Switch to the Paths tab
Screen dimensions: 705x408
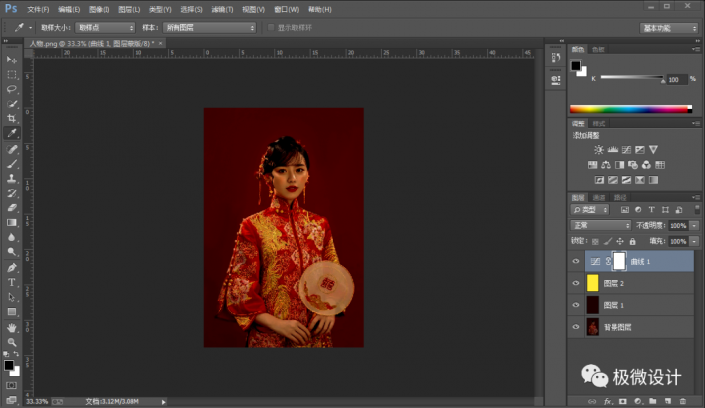tap(620, 197)
